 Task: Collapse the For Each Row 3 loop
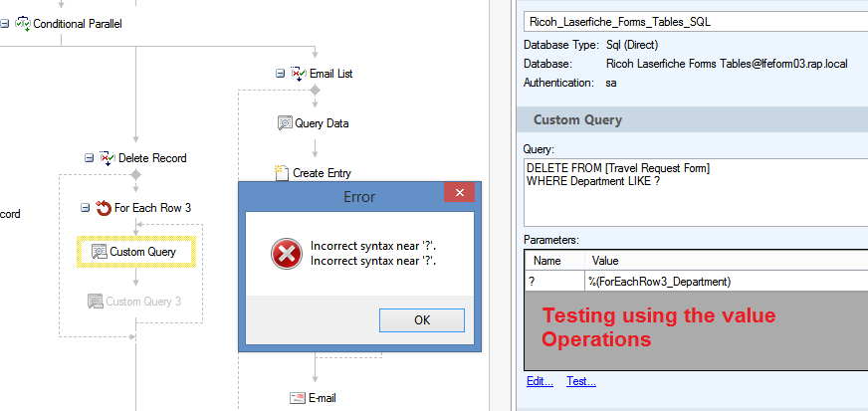click(85, 208)
